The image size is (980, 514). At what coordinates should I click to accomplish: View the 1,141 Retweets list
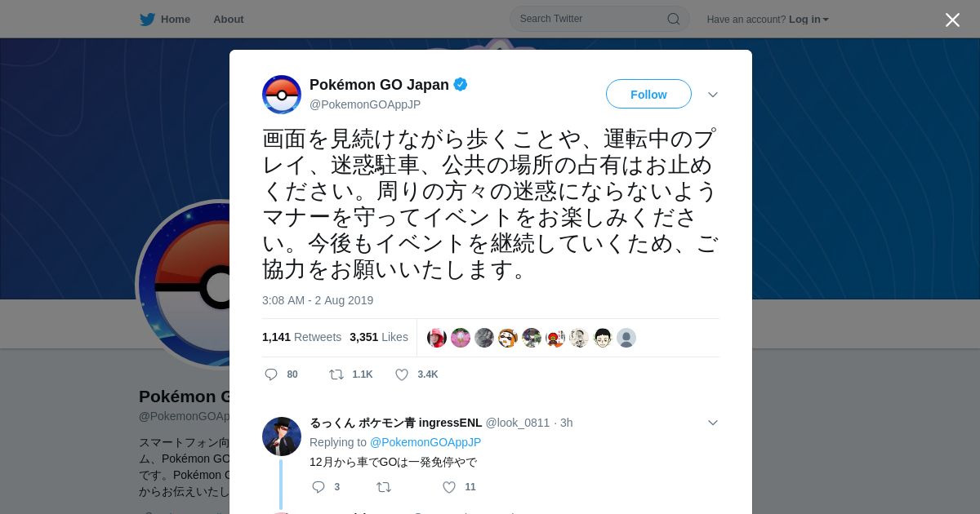(301, 337)
